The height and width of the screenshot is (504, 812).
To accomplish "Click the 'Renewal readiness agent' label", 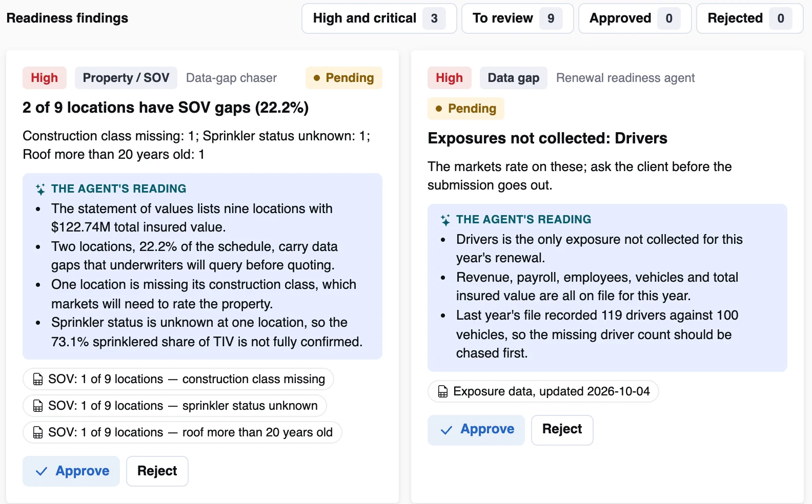I will click(625, 78).
